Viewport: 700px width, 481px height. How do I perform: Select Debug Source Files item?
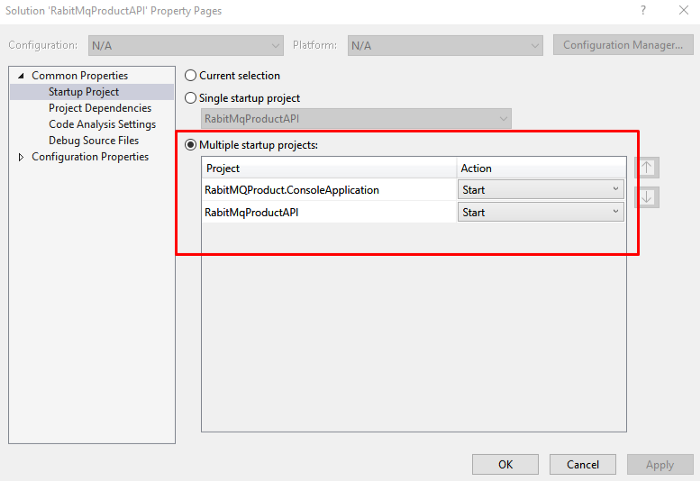pyautogui.click(x=94, y=141)
